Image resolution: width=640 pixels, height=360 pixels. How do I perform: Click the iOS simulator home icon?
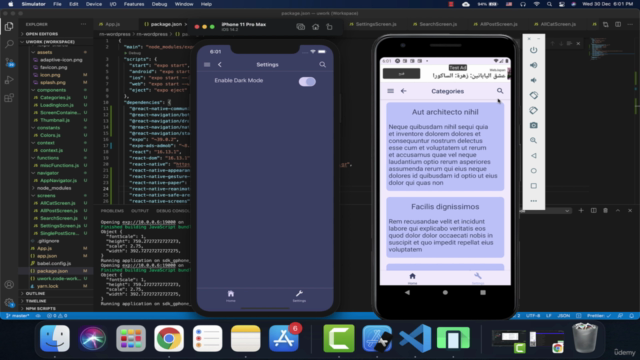[316, 27]
